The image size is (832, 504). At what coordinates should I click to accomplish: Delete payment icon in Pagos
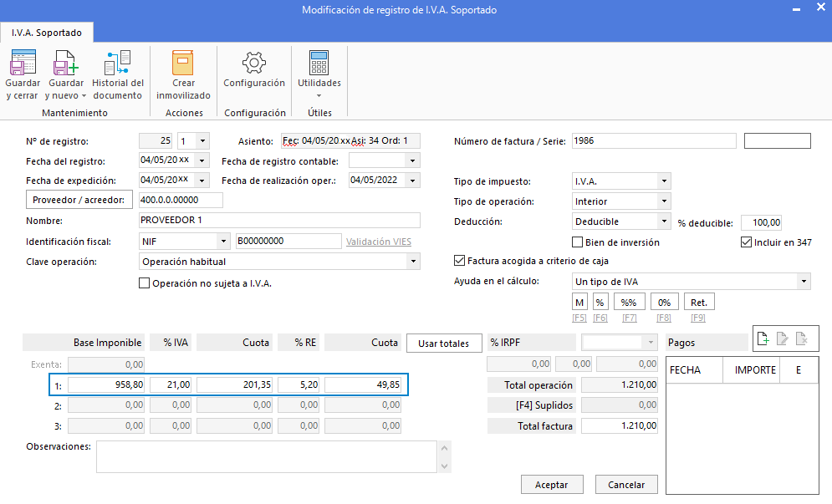pyautogui.click(x=802, y=339)
